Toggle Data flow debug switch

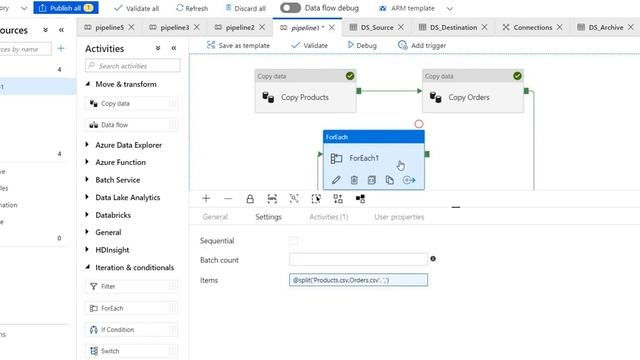(x=290, y=8)
